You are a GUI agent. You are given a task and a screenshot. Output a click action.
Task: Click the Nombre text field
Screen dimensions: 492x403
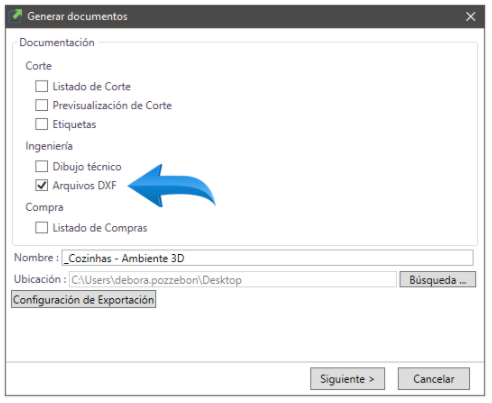coord(267,258)
